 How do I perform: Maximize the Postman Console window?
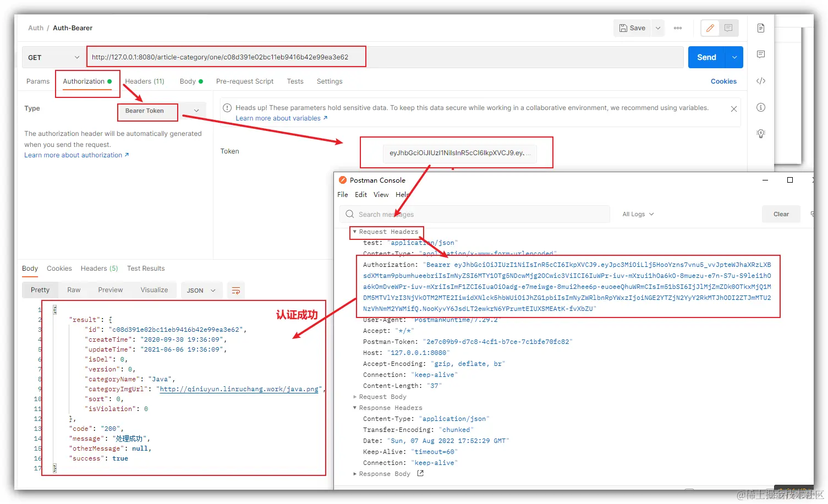(x=790, y=180)
